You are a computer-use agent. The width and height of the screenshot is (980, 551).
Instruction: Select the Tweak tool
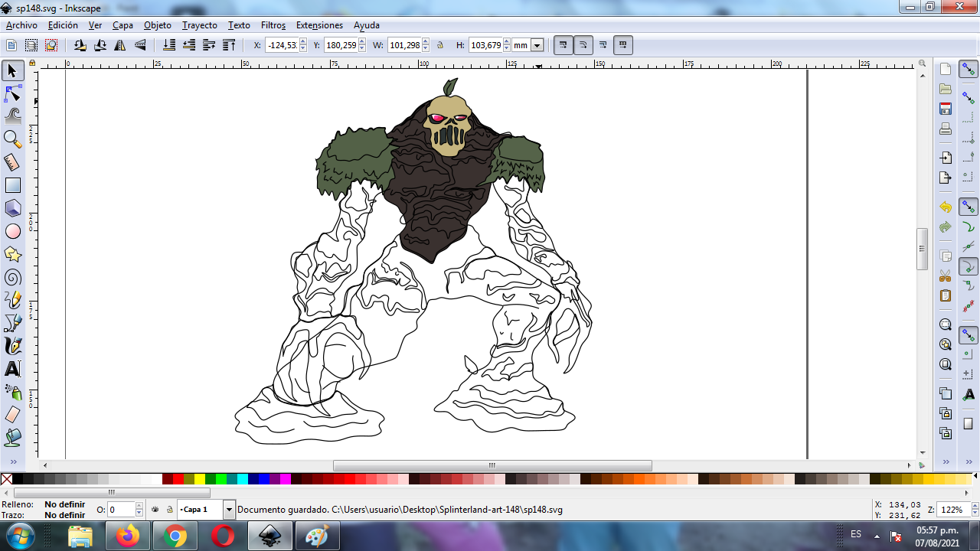[x=12, y=116]
